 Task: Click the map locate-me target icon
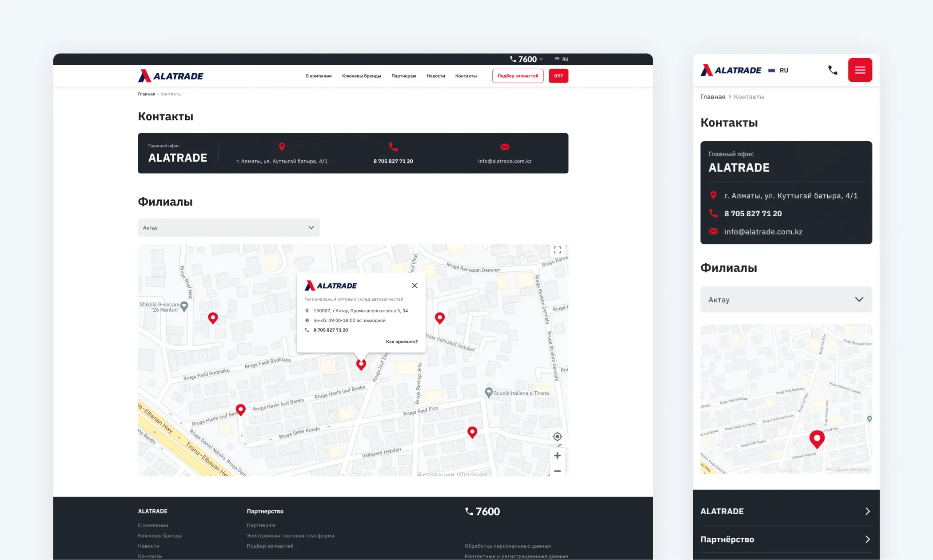pyautogui.click(x=557, y=437)
